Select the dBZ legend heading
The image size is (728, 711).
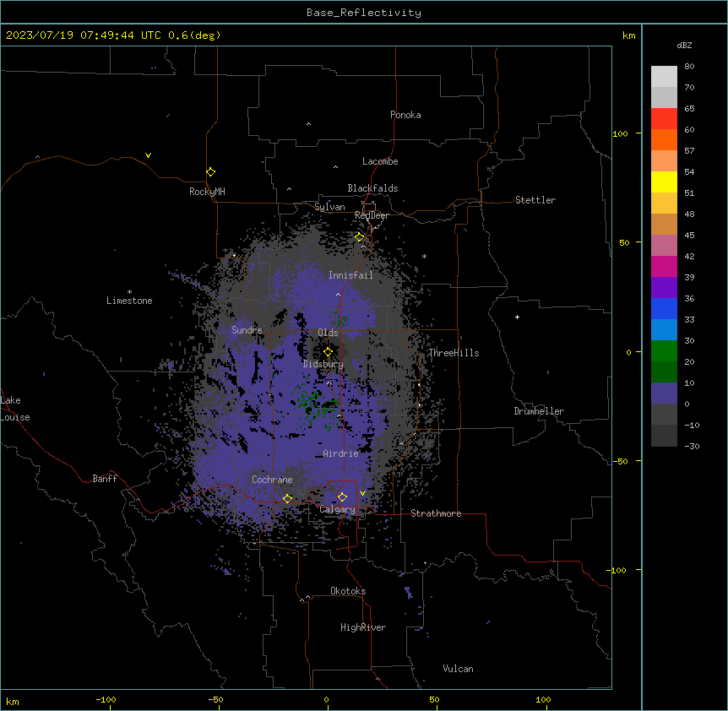(x=684, y=46)
